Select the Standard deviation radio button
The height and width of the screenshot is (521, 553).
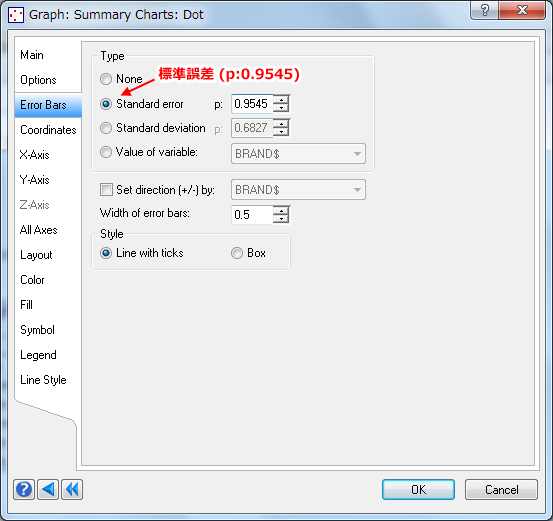106,128
